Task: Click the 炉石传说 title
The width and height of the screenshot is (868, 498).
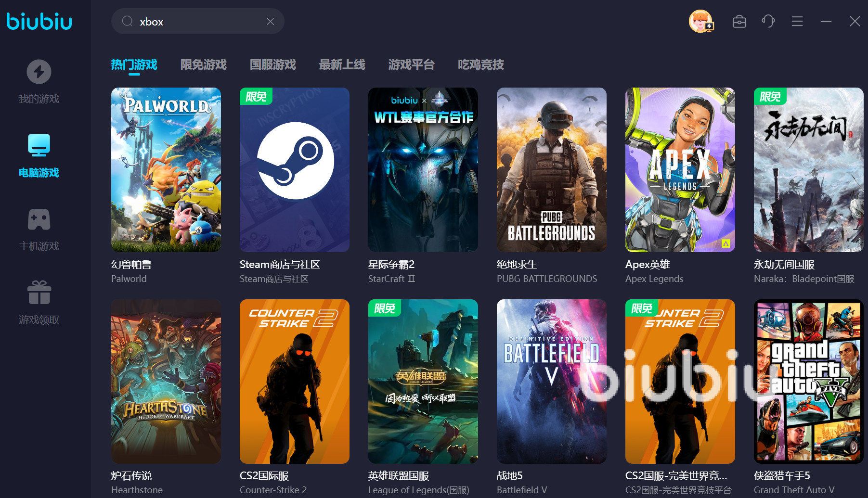Action: tap(131, 475)
